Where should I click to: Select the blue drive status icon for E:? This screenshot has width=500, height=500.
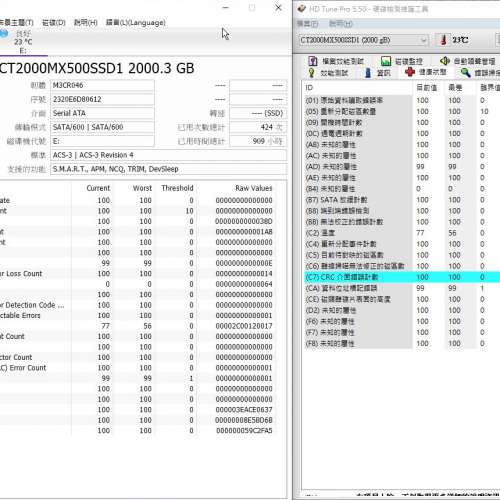click(3, 34)
